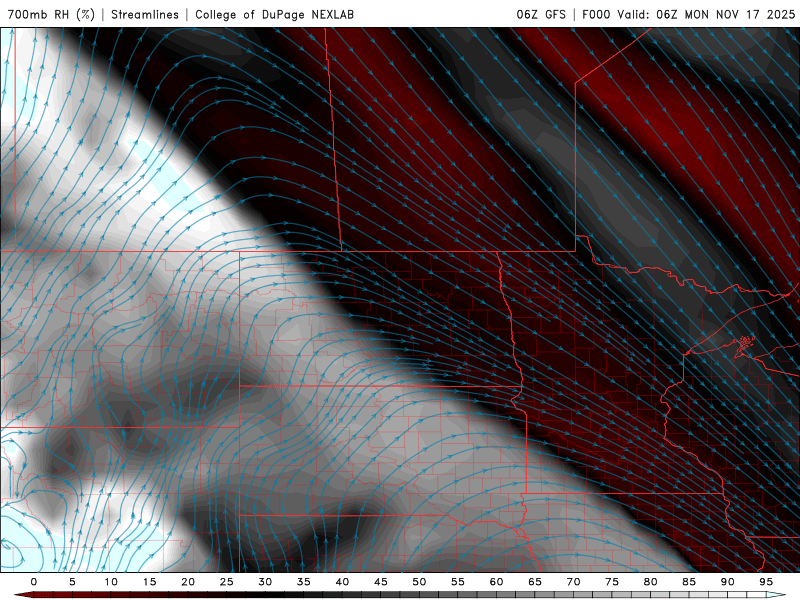Click the '20' value on the RH scale
Screen dimensions: 800x600
tap(188, 582)
